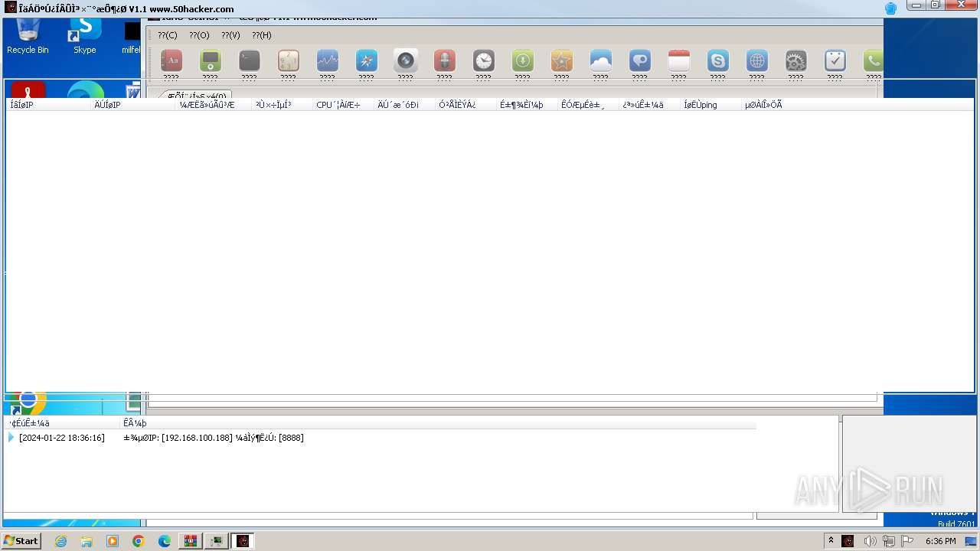Click the blue arrow marker on the log row
Screen dimensions: 980x551
[x=11, y=438]
